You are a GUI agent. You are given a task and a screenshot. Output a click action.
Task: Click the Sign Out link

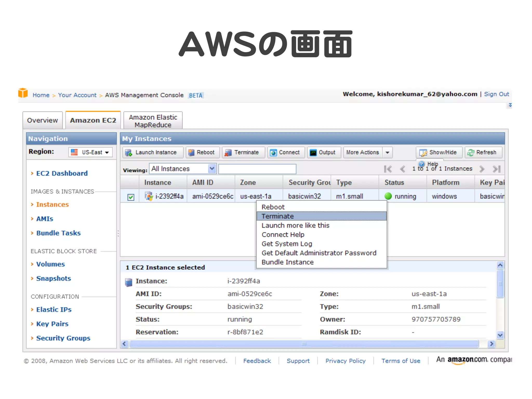click(x=496, y=94)
